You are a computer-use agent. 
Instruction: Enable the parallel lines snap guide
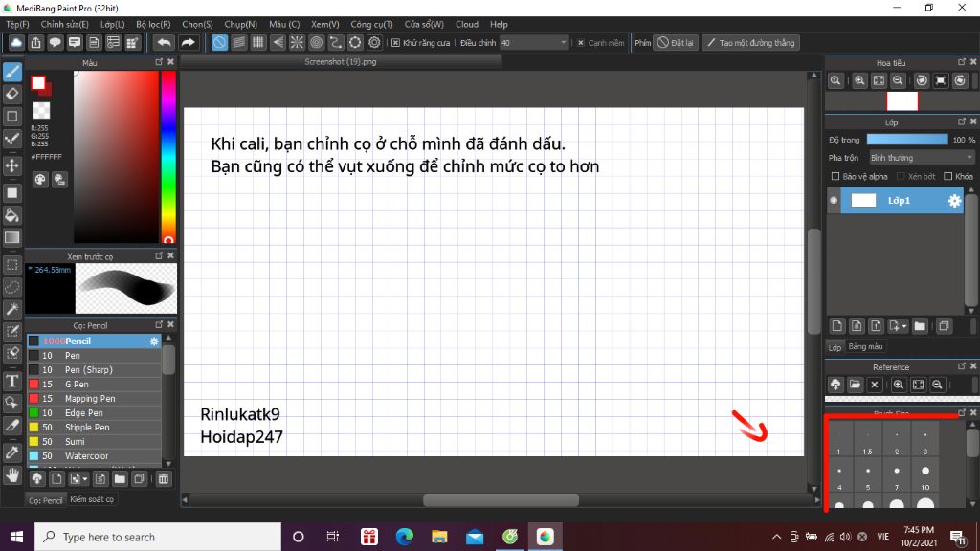[238, 42]
